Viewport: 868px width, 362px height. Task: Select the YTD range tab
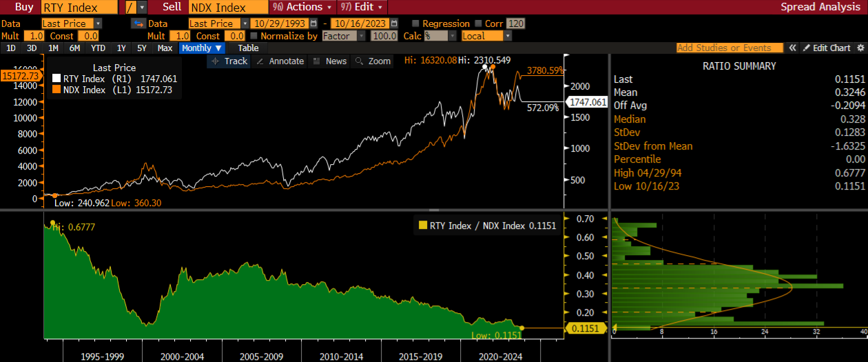tap(98, 48)
